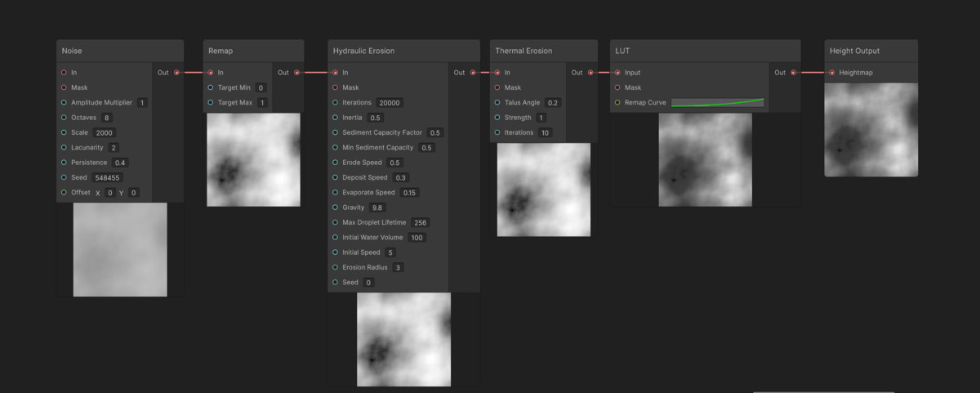Click the Talus Angle port
Viewport: 980px width, 393px height.
(x=497, y=103)
